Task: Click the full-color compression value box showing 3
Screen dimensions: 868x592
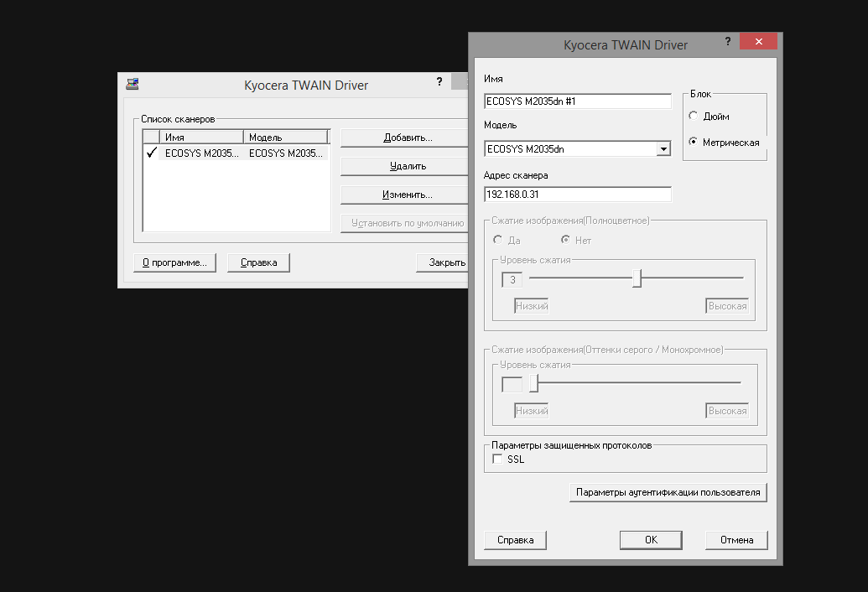Action: point(512,280)
